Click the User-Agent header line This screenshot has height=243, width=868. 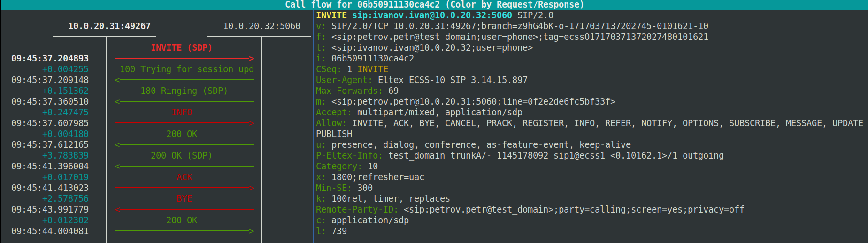[x=421, y=80]
